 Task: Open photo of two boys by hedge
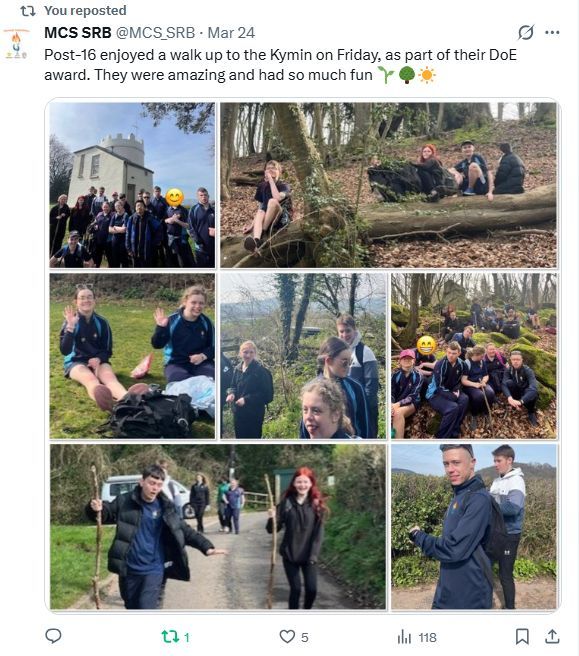click(x=474, y=527)
